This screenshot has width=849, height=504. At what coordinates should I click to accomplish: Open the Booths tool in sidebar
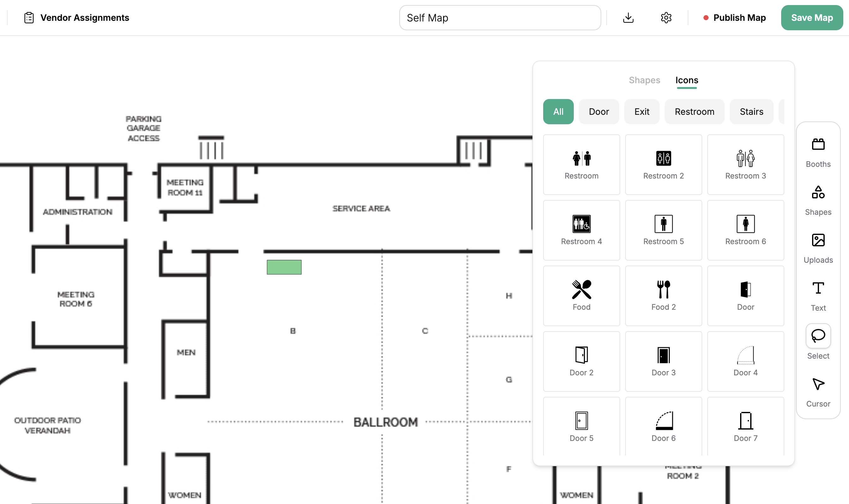818,152
